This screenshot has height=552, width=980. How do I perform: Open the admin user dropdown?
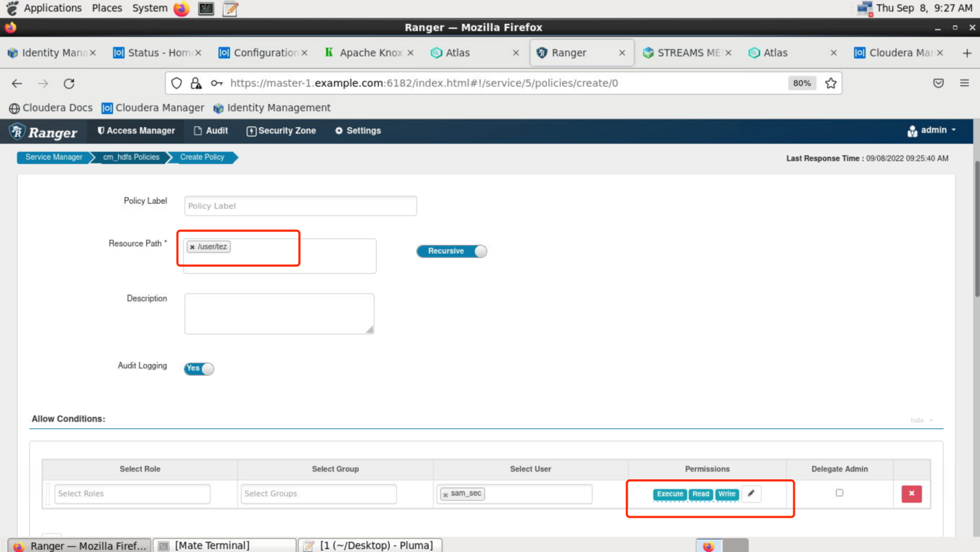[x=931, y=130]
